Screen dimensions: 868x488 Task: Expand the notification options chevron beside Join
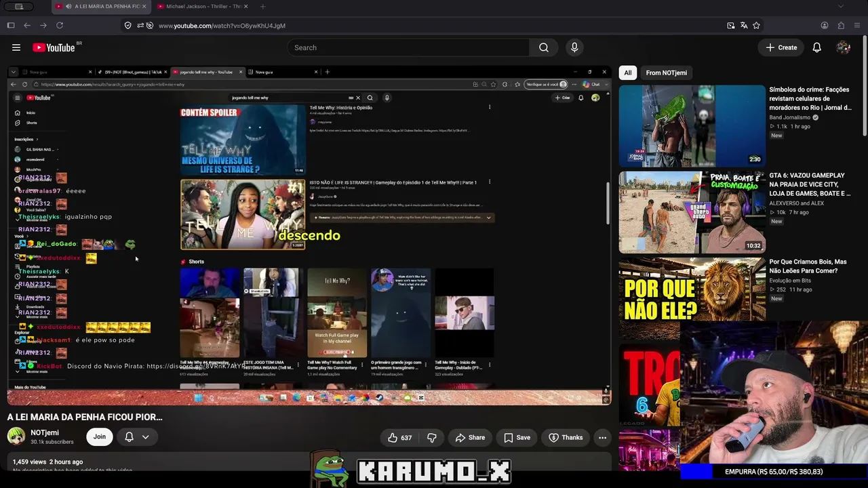click(x=145, y=437)
